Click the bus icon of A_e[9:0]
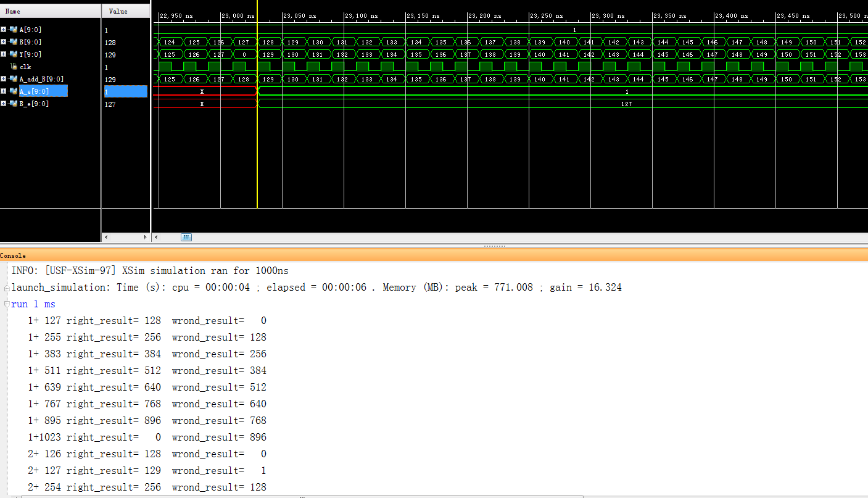This screenshot has height=498, width=868. tap(14, 91)
